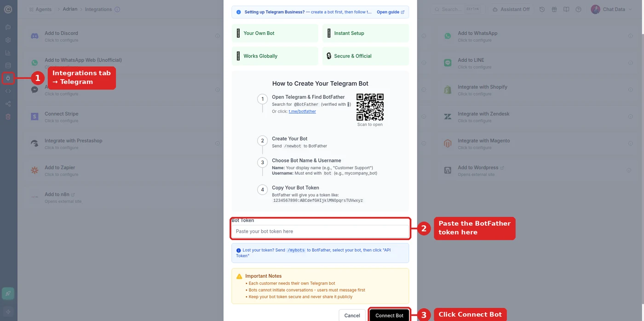Click the Stripe logo icon
Image resolution: width=644 pixels, height=321 pixels.
tap(34, 117)
